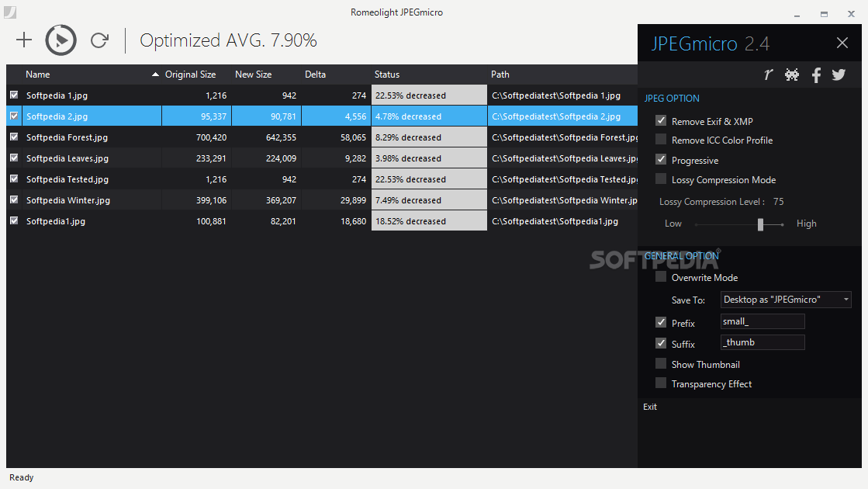The image size is (868, 489).
Task: Click the "7.49% decreased" status cell
Action: [429, 200]
